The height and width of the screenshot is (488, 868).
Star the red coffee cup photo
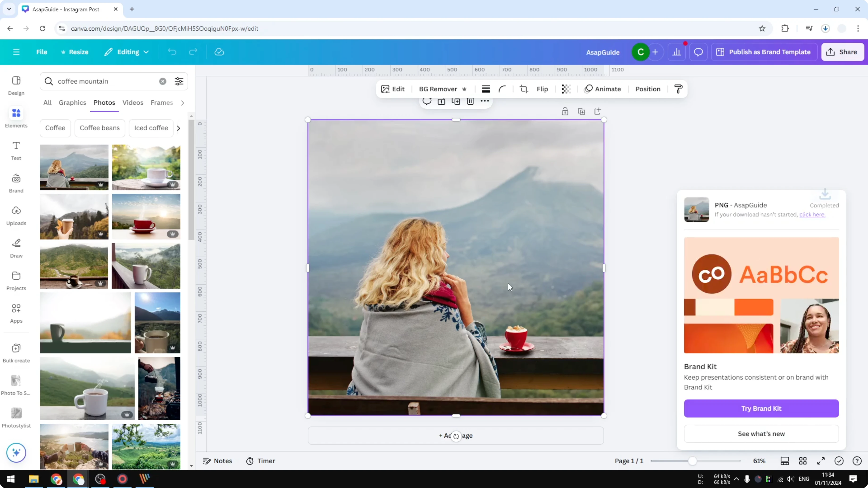point(173,234)
